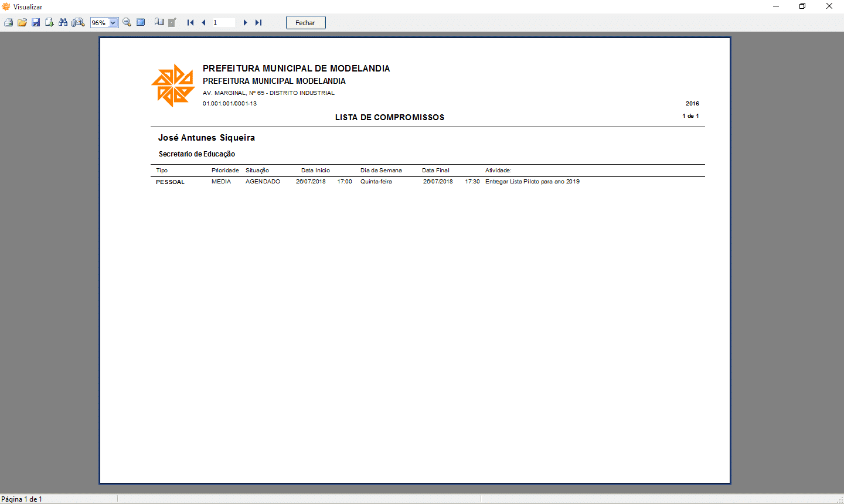Click the email attachment icon in toolbar

pos(78,23)
